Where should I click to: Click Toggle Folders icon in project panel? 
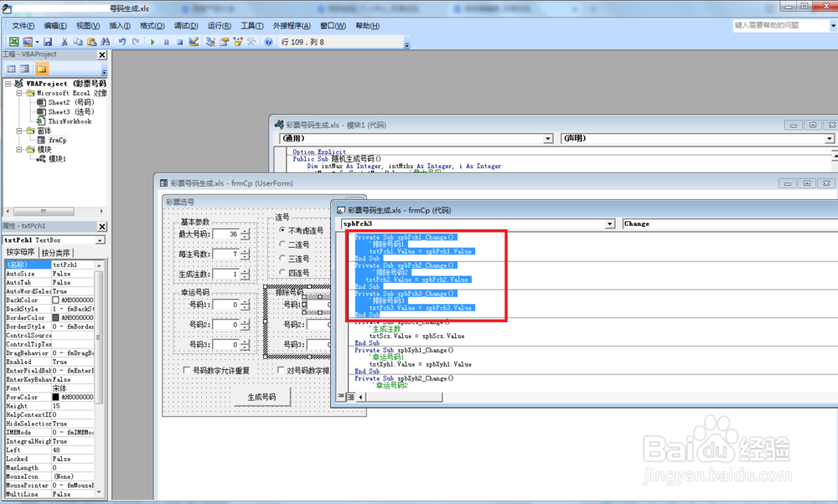(x=42, y=69)
